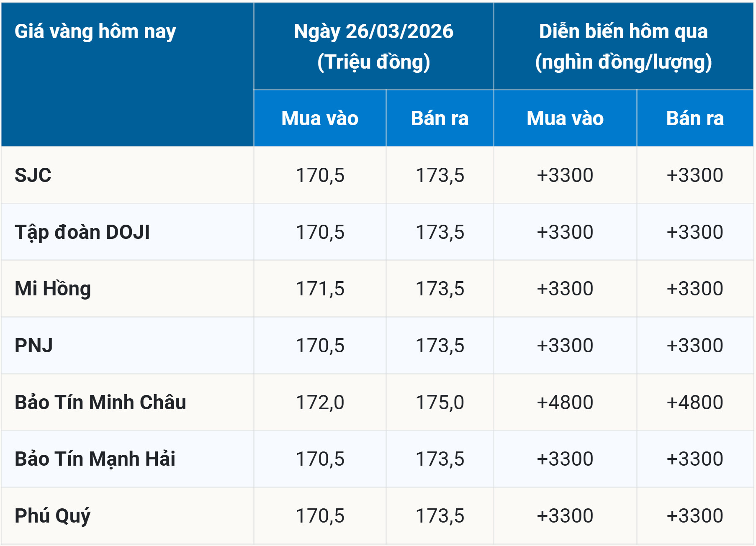Click Mi Hồng's 171,5 buy price
Screen dimensions: 756x546
click(x=320, y=289)
